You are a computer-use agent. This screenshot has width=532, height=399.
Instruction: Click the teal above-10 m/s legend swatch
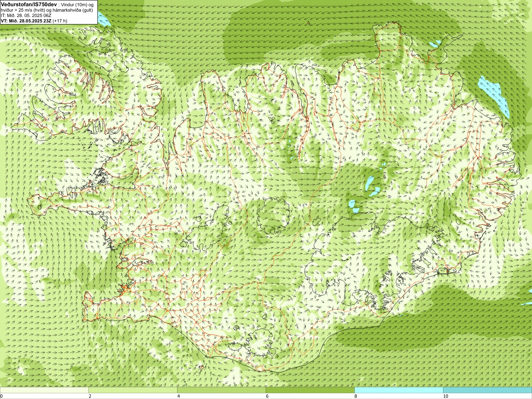pos(487,390)
